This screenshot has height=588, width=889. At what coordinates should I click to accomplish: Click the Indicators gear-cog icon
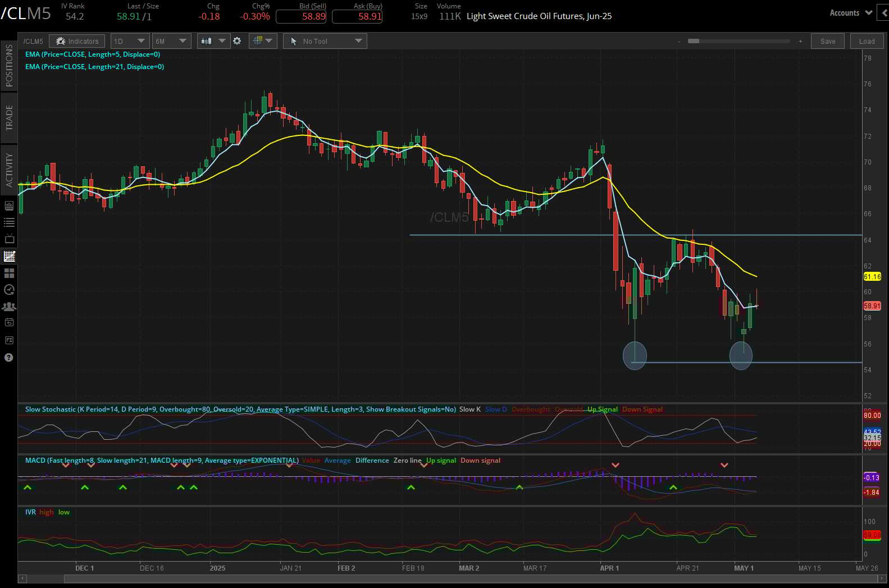pyautogui.click(x=61, y=41)
